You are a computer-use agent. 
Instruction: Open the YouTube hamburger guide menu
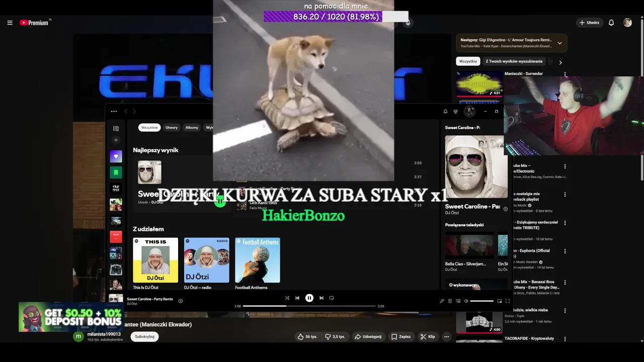tap(10, 23)
